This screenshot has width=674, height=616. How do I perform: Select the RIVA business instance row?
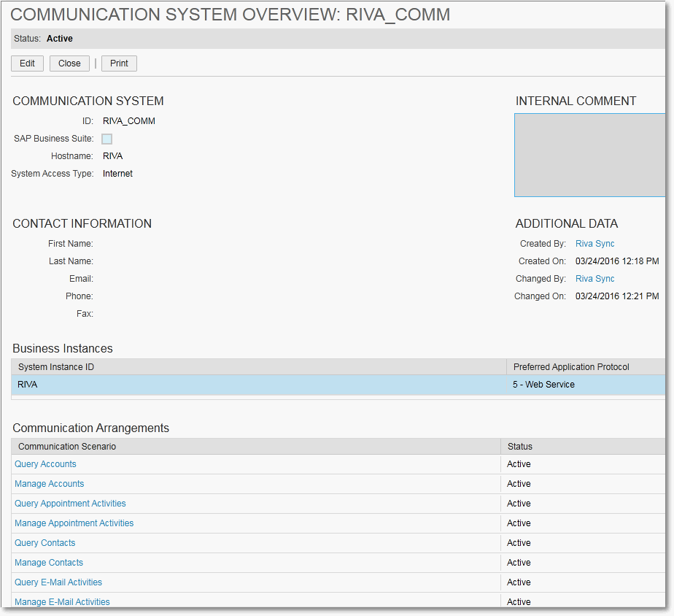219,384
